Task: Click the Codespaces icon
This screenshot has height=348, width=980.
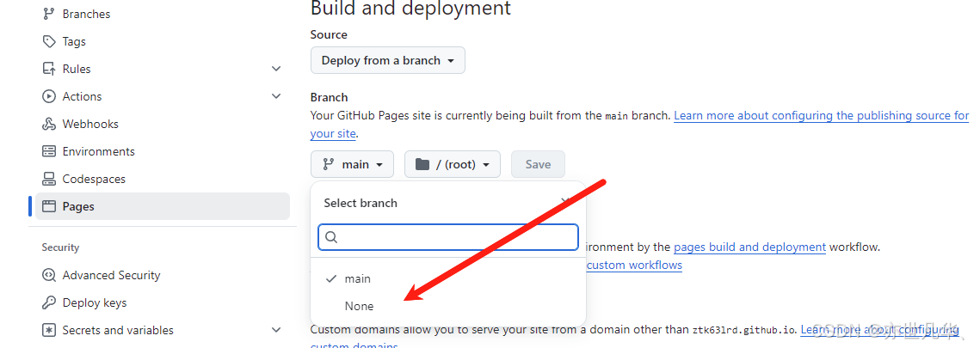Action: [49, 179]
